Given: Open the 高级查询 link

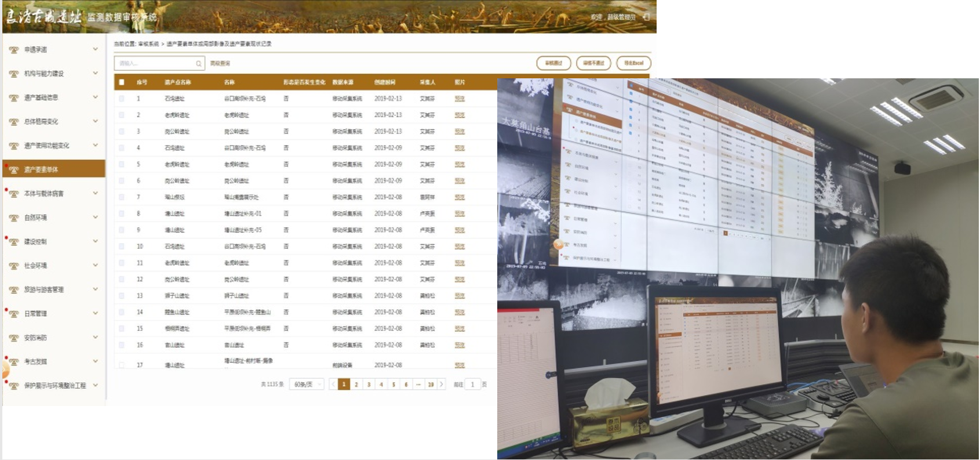Looking at the screenshot, I should [x=220, y=63].
